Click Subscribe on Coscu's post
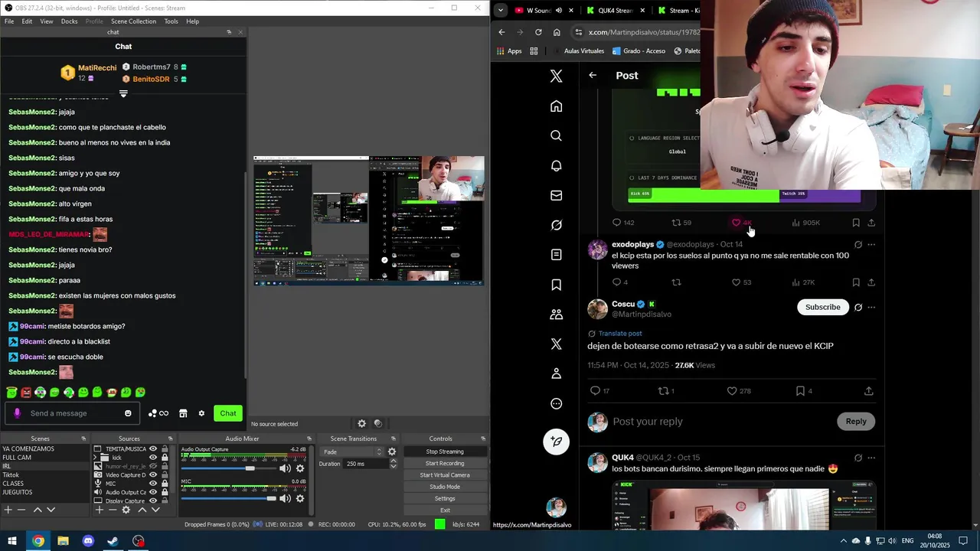Screen dimensions: 980x551 (822, 307)
